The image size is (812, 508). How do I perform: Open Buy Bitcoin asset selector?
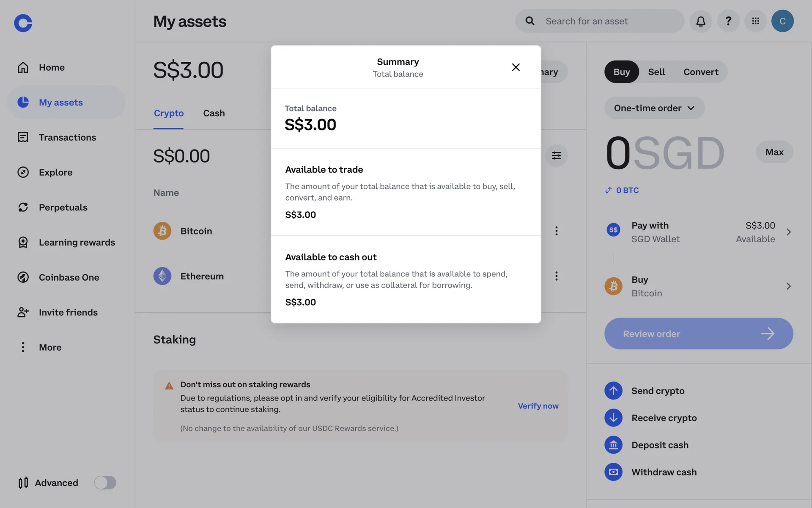(699, 286)
